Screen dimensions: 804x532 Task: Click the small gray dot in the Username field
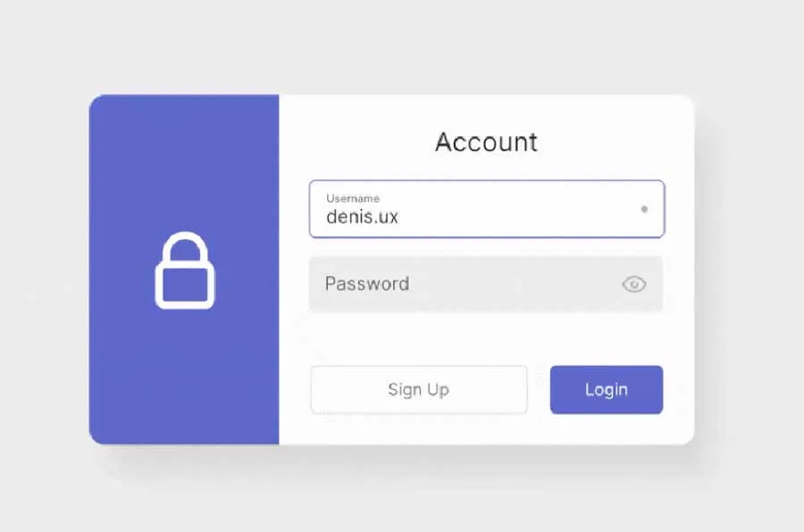point(644,209)
